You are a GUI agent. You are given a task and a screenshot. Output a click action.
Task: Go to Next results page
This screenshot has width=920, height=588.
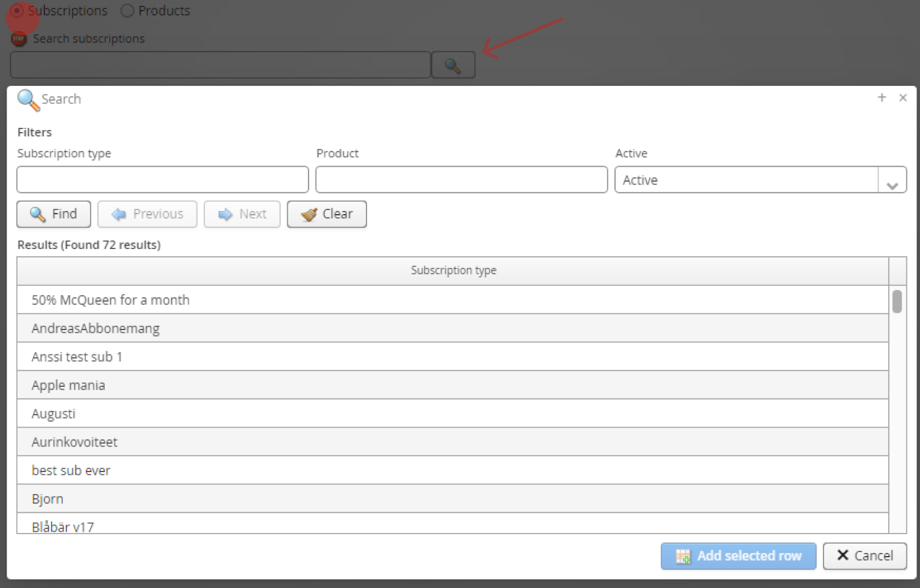(x=242, y=214)
